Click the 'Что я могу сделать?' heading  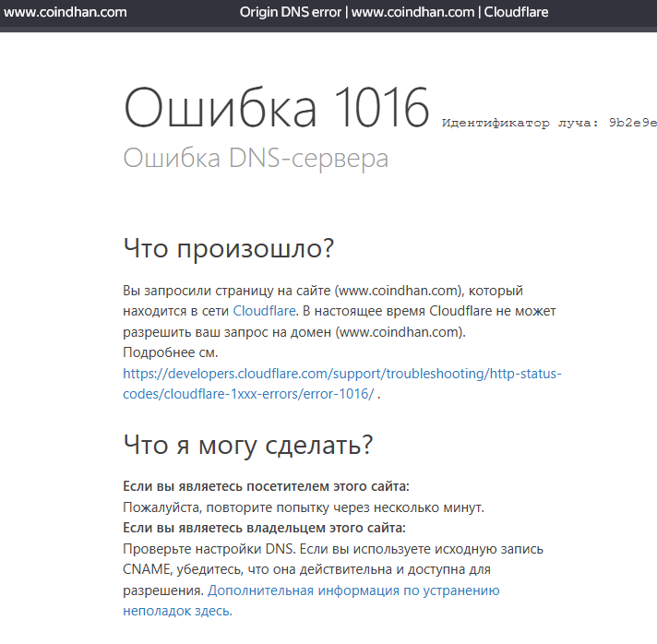(x=248, y=445)
